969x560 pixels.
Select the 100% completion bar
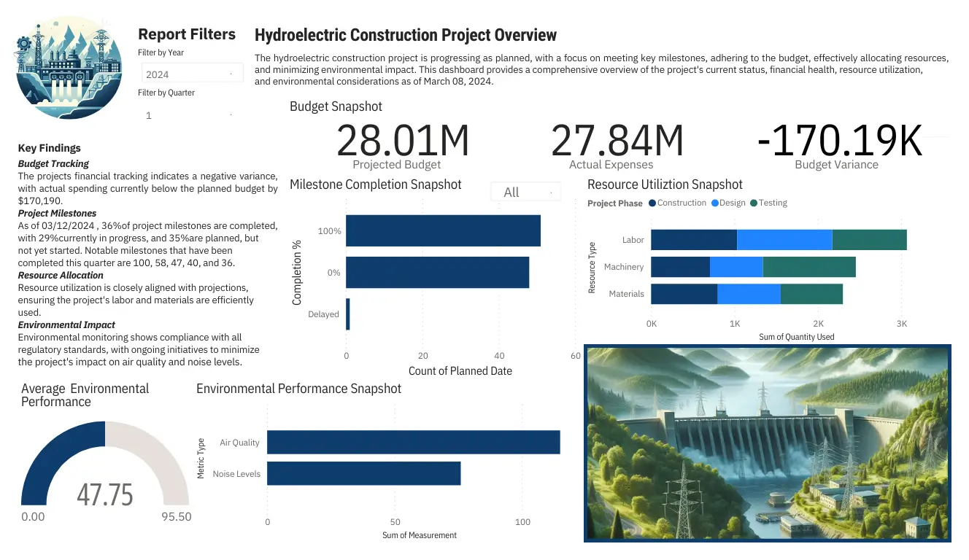click(441, 230)
